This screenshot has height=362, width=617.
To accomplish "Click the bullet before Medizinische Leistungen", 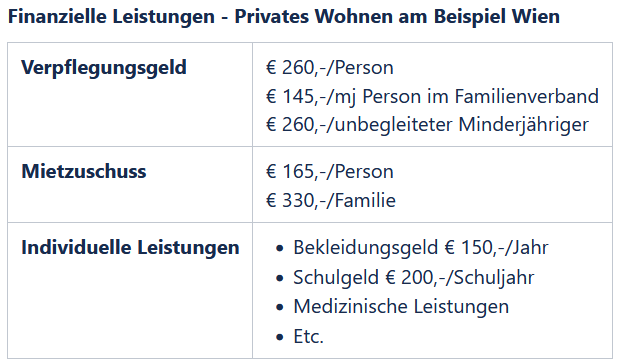I will pos(280,307).
